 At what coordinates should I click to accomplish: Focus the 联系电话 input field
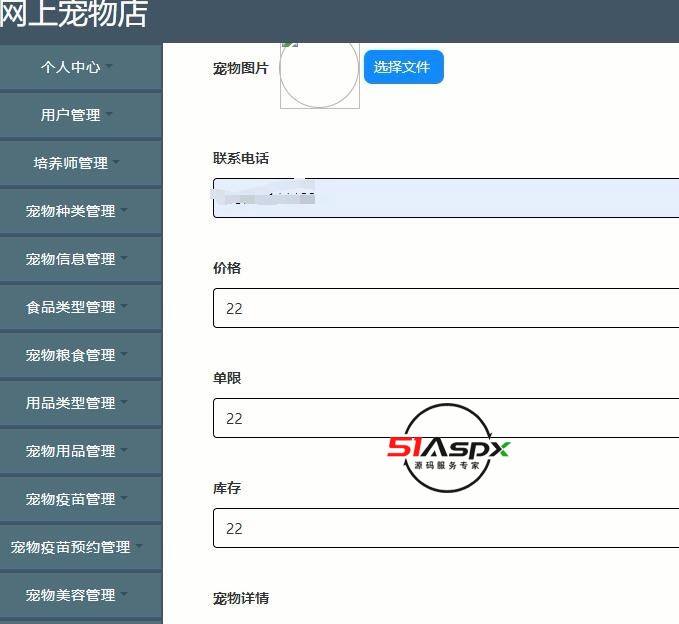pyautogui.click(x=446, y=198)
